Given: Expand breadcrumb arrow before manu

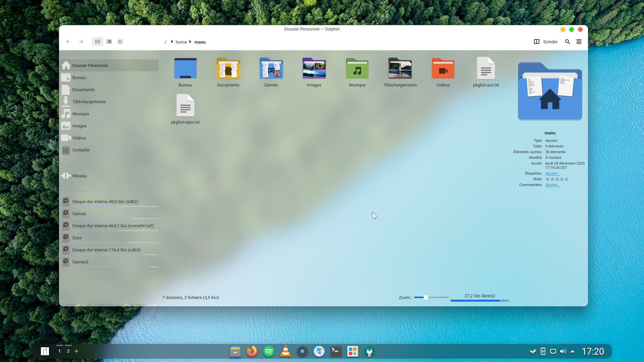Looking at the screenshot, I should 190,42.
